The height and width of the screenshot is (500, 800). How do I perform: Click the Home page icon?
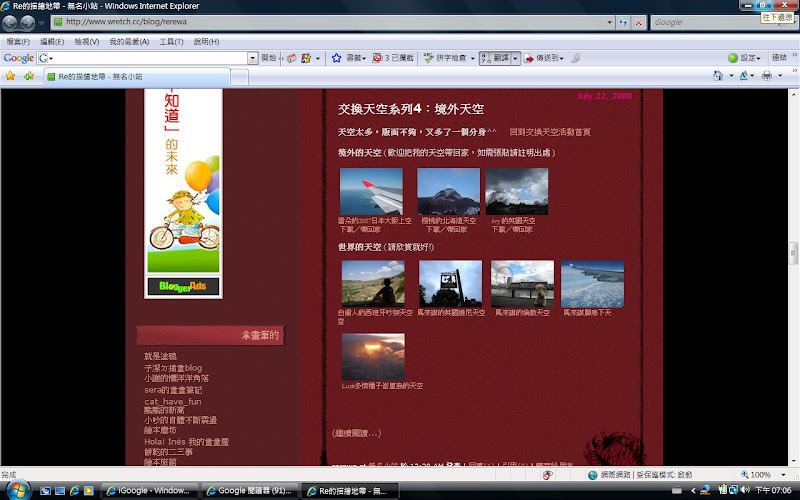[718, 76]
